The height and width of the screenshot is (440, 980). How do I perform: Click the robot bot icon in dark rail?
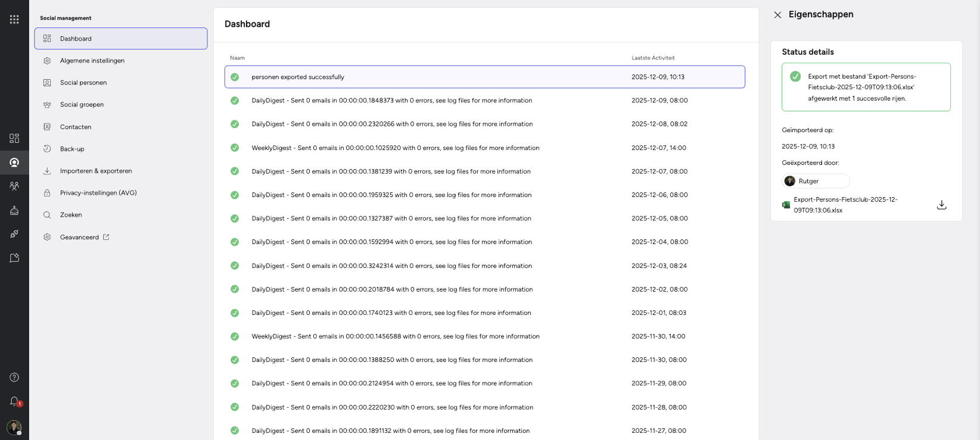[x=14, y=210]
